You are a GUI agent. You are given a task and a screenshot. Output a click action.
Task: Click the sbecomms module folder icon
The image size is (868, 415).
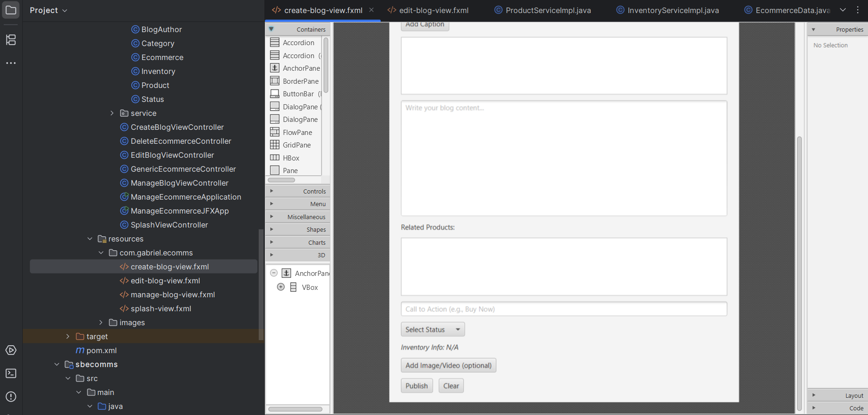click(69, 364)
